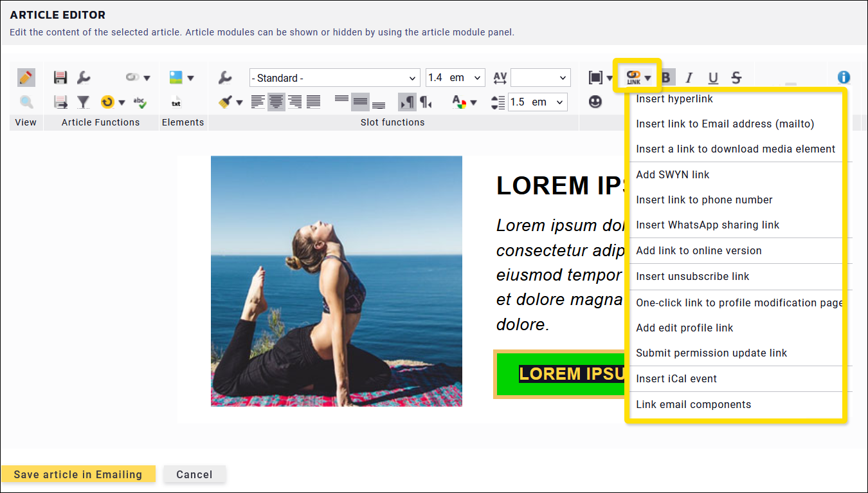This screenshot has width=868, height=493.
Task: Click the magnifier preview icon
Action: 26,102
